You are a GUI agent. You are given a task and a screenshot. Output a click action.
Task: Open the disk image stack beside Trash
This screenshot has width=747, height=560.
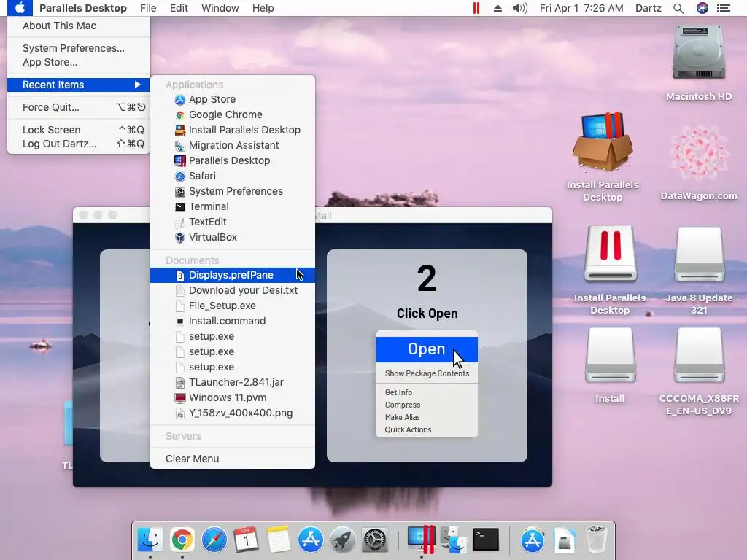[x=565, y=540]
